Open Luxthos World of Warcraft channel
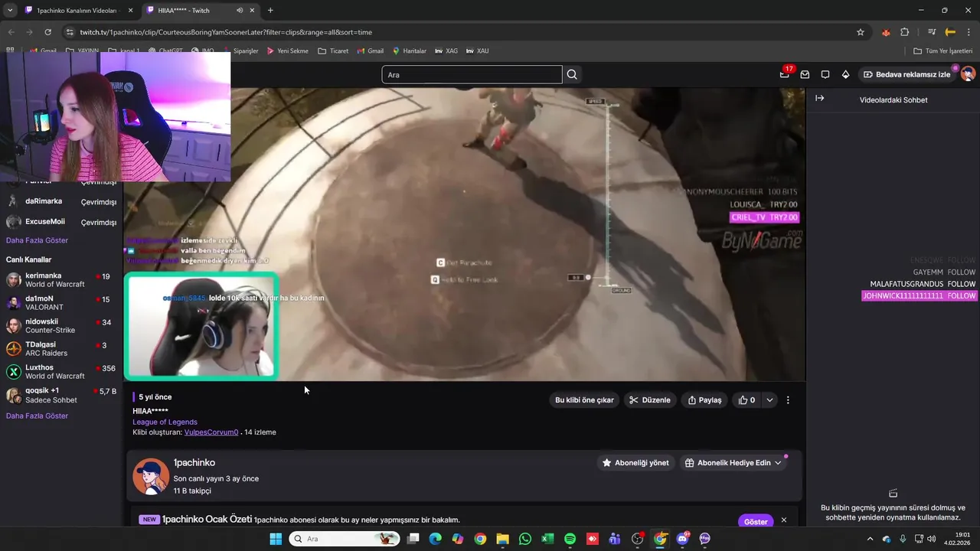 coord(61,372)
